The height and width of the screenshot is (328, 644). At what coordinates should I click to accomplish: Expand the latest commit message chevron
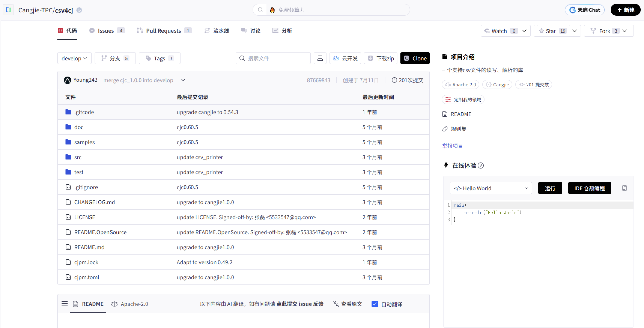coord(183,80)
